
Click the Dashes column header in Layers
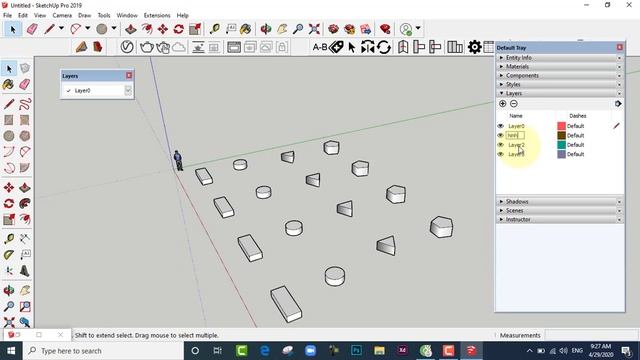pyautogui.click(x=578, y=116)
